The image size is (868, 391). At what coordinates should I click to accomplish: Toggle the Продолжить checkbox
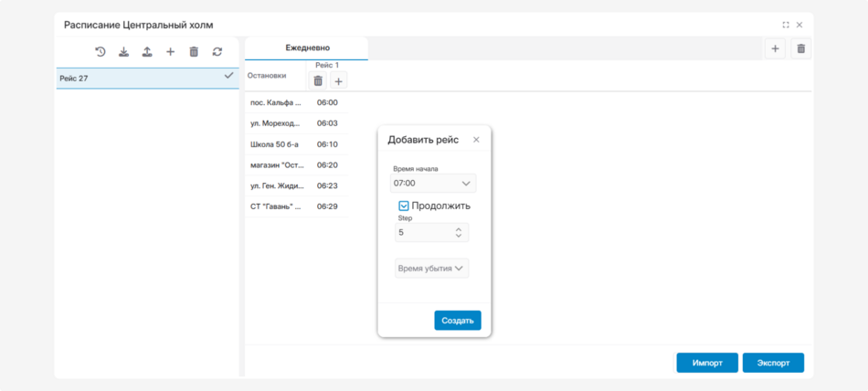(404, 206)
